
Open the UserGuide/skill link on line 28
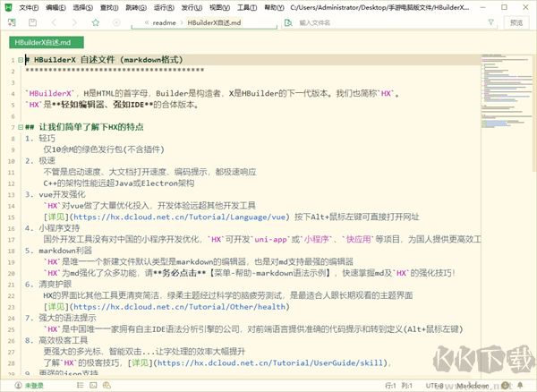tap(270, 362)
